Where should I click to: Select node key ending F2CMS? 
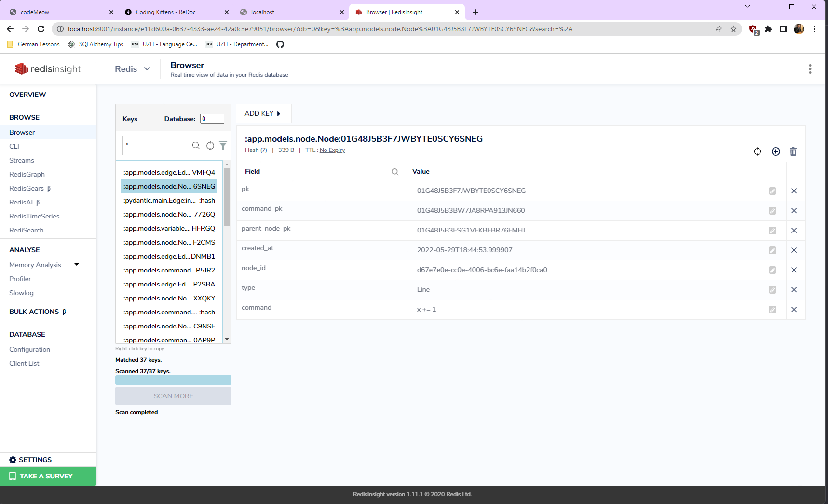pos(169,242)
